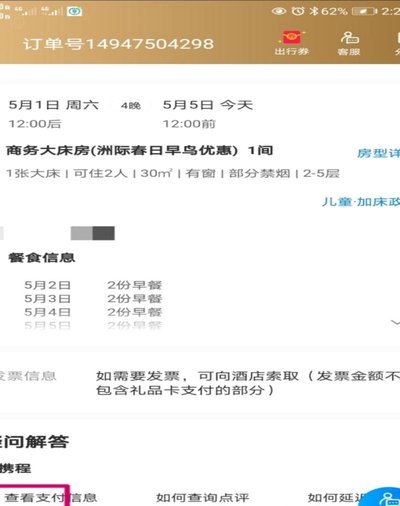
Task: Tap the Bluetooth status bar icon
Action: 313,11
